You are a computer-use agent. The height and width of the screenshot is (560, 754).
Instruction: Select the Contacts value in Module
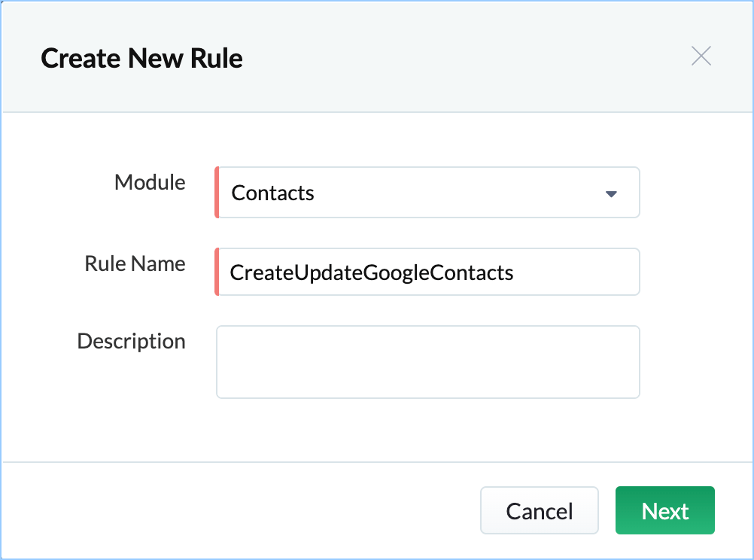(x=273, y=193)
